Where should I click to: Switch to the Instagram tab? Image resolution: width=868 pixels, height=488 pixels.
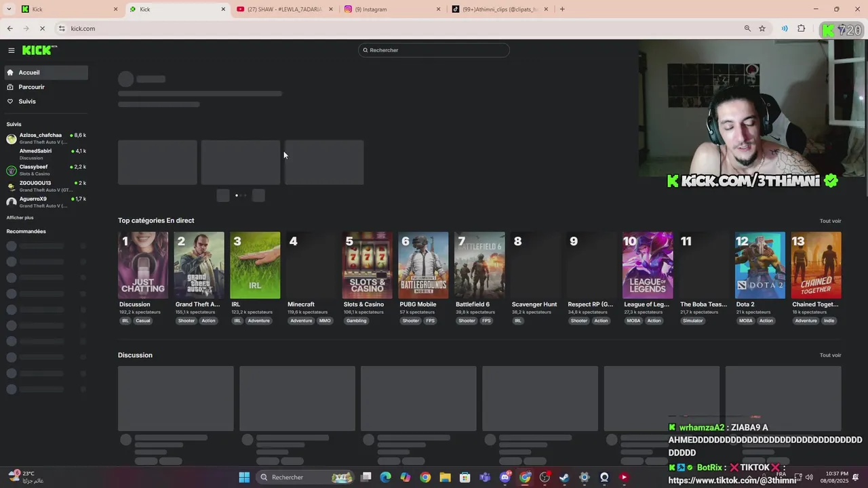pos(392,9)
